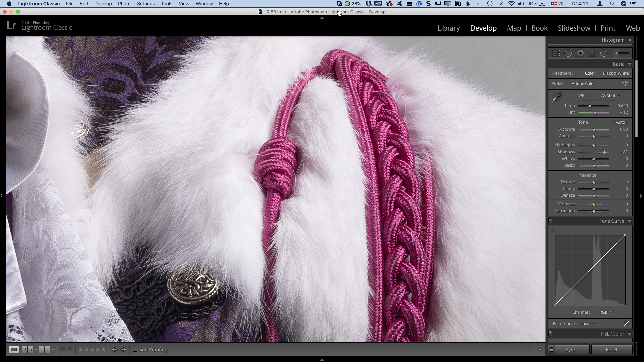The image size is (644, 362).
Task: Click the Exposure slider handle
Action: [x=594, y=130]
